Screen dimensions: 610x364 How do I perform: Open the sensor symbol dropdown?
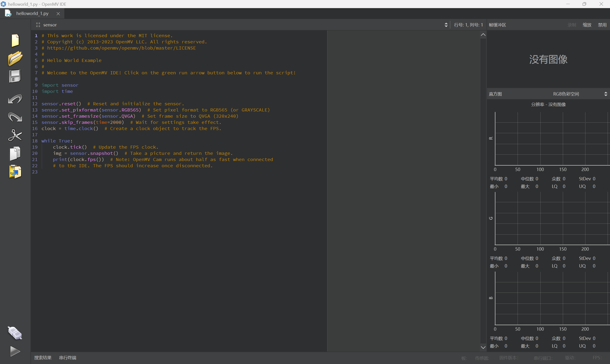pyautogui.click(x=240, y=25)
